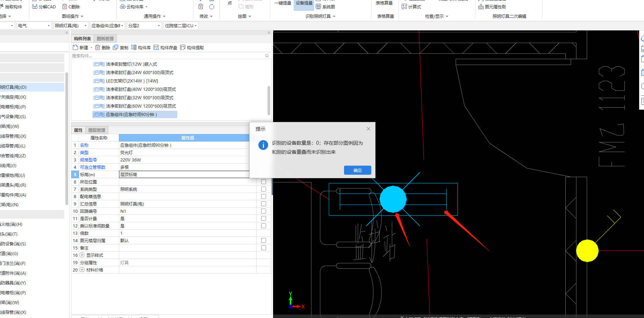Toggle checkbox in 是否计量 row
This screenshot has width=644, height=318.
264,218
